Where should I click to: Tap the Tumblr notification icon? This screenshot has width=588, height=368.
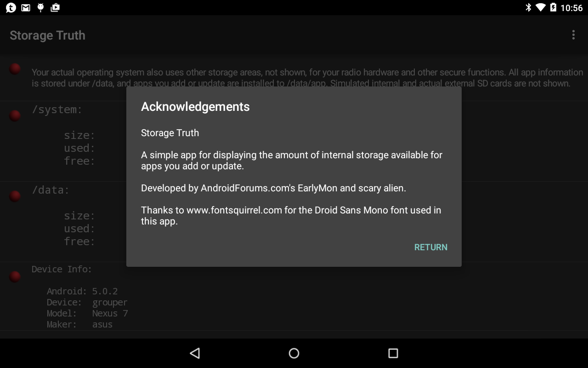point(11,7)
